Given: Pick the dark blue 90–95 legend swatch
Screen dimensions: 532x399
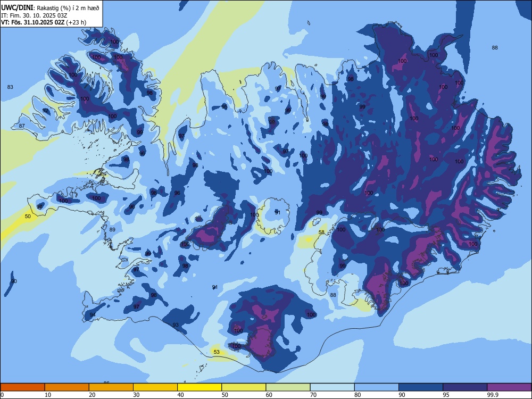Looking at the screenshot, I should coord(421,387).
